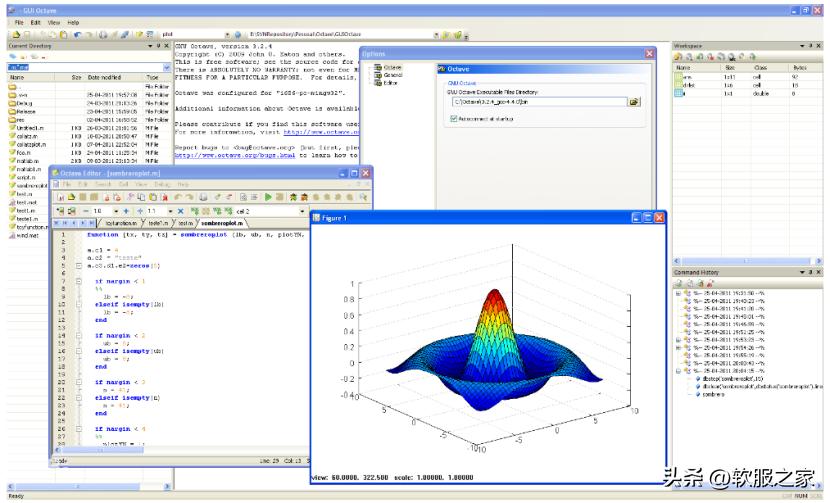Click the globe icon next to command box
The width and height of the screenshot is (830, 503).
click(x=237, y=34)
